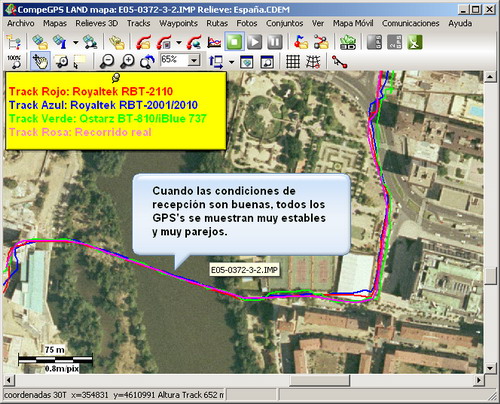Open the Comunicaciones menu
The width and height of the screenshot is (500, 404).
point(411,23)
